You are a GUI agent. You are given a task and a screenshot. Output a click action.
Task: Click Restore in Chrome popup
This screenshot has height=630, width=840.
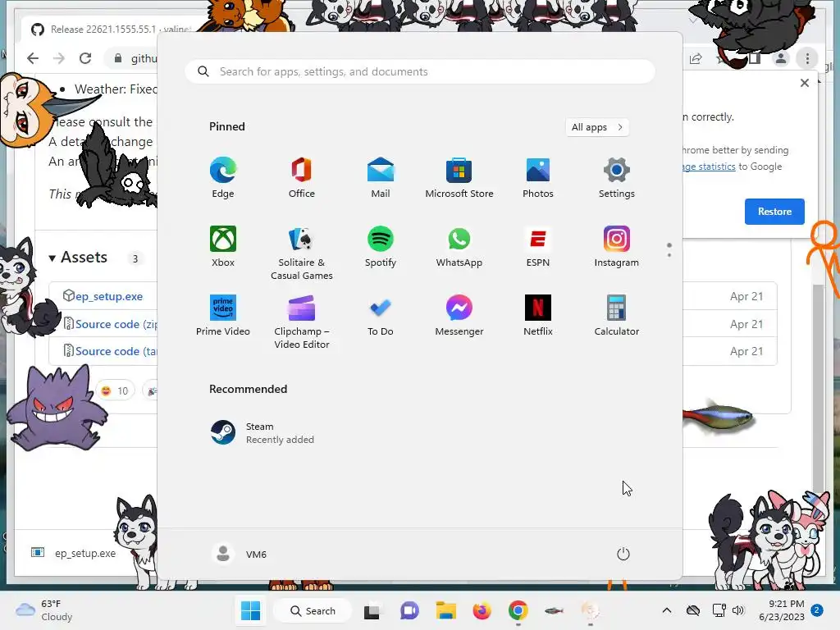click(x=774, y=212)
